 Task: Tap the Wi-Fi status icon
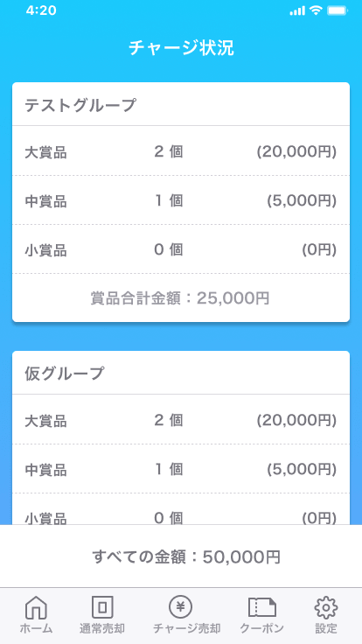(x=316, y=10)
